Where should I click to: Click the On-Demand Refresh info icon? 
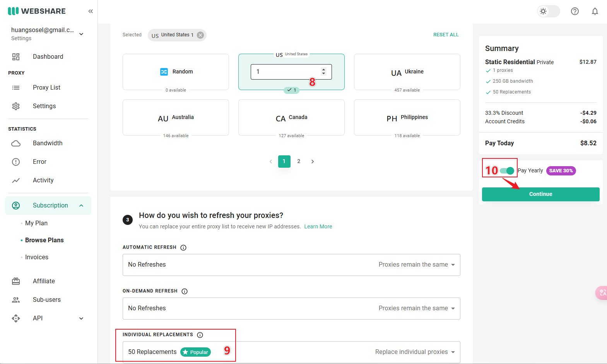(x=185, y=291)
